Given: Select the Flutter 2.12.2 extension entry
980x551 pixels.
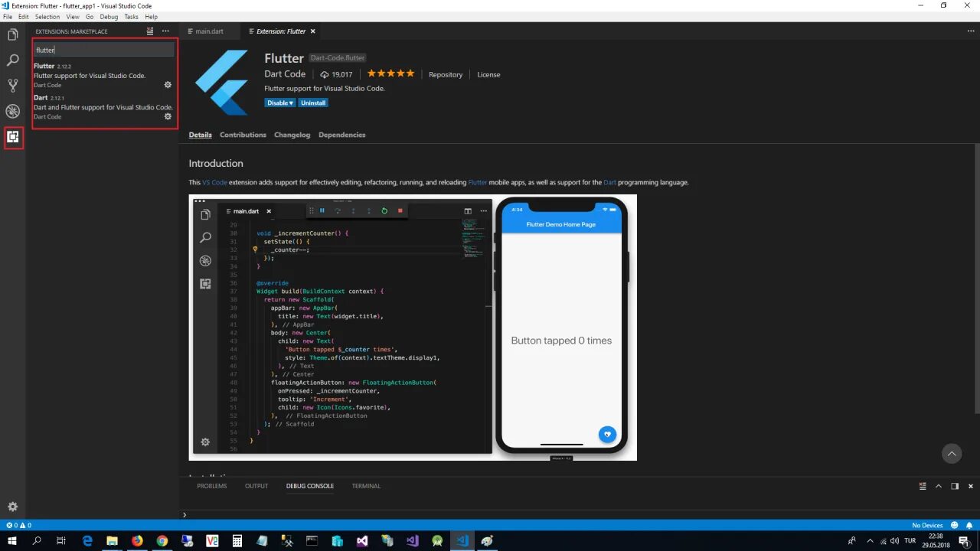Looking at the screenshot, I should 104,75.
